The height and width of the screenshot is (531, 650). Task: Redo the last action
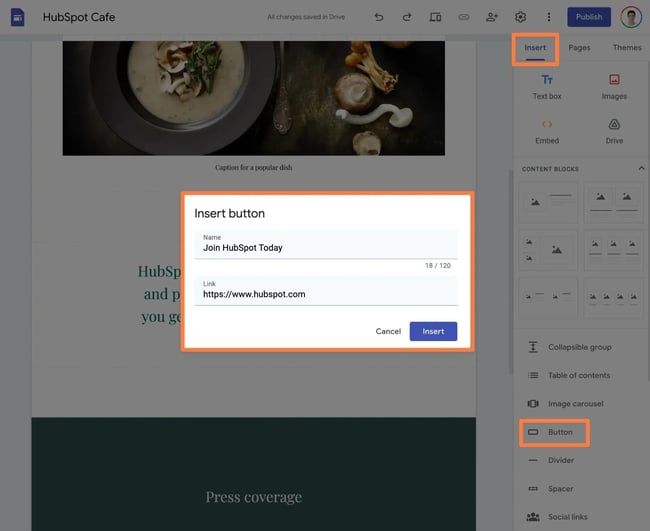(407, 17)
